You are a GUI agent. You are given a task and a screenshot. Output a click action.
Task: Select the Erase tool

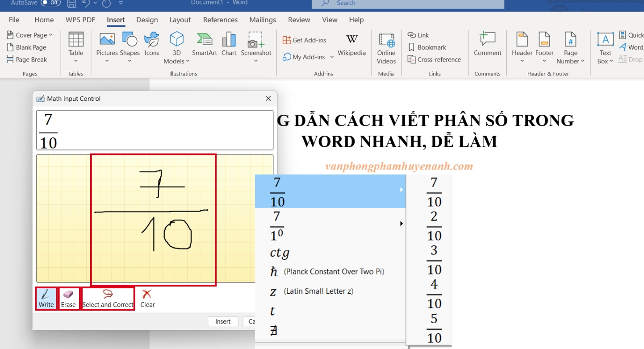pyautogui.click(x=68, y=299)
